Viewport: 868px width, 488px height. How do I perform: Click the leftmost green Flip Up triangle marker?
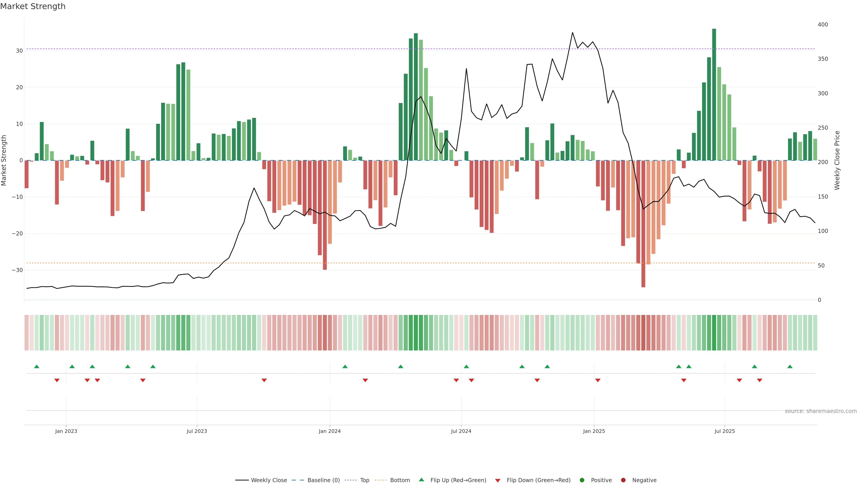(37, 366)
